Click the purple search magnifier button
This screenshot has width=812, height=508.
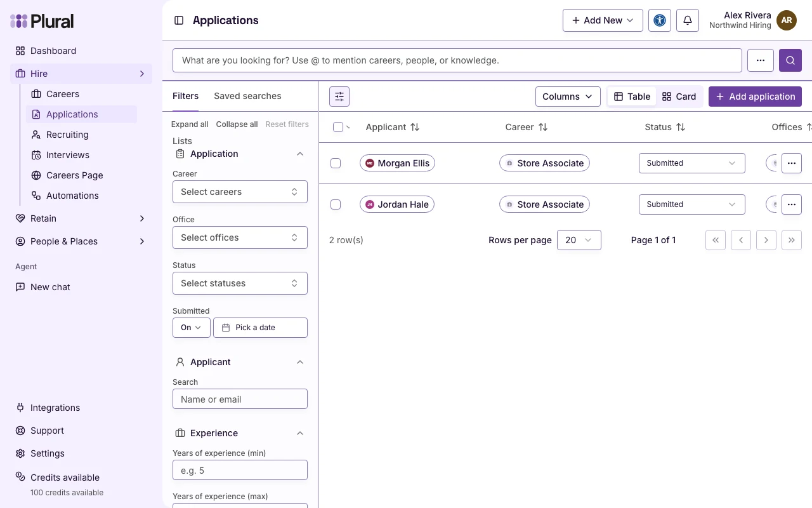point(790,60)
